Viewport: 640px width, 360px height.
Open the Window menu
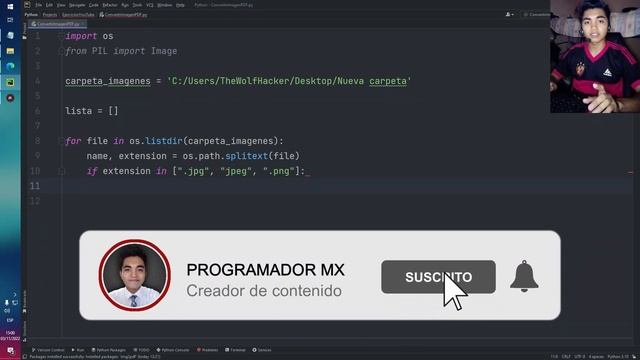click(165, 5)
